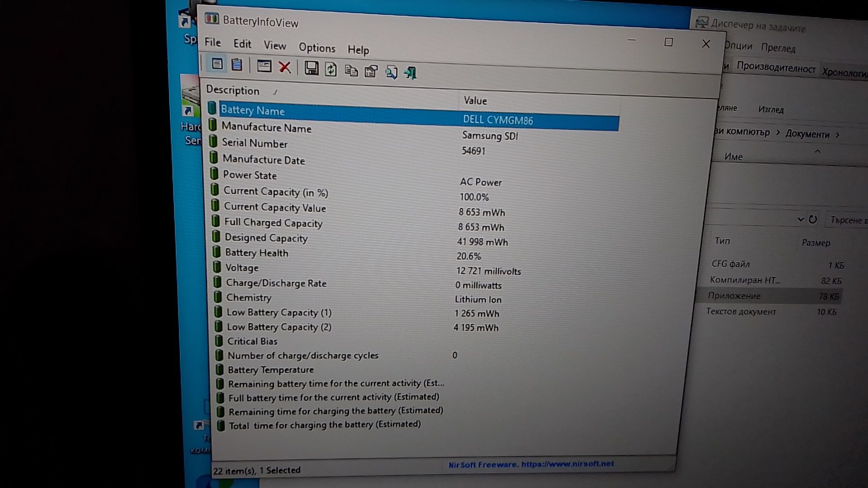Open the advanced options window icon
This screenshot has width=868, height=488.
264,66
